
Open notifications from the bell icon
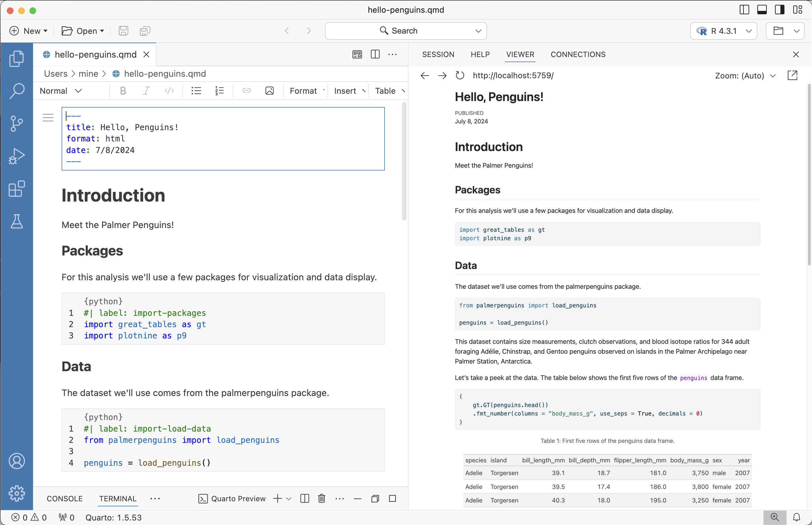click(797, 517)
